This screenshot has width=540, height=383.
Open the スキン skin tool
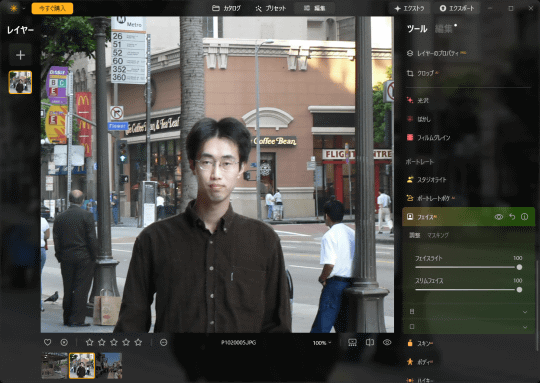[x=420, y=343]
